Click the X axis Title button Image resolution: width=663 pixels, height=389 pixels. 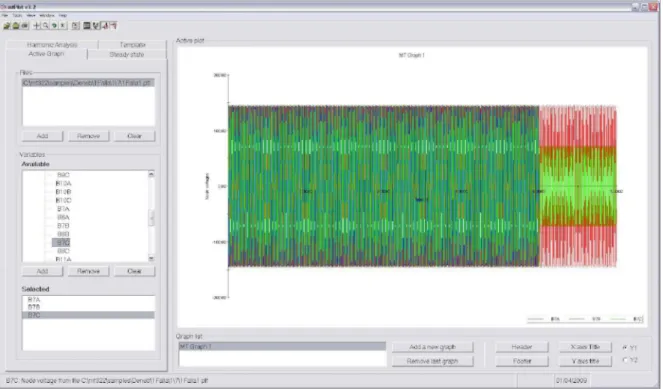coord(585,347)
